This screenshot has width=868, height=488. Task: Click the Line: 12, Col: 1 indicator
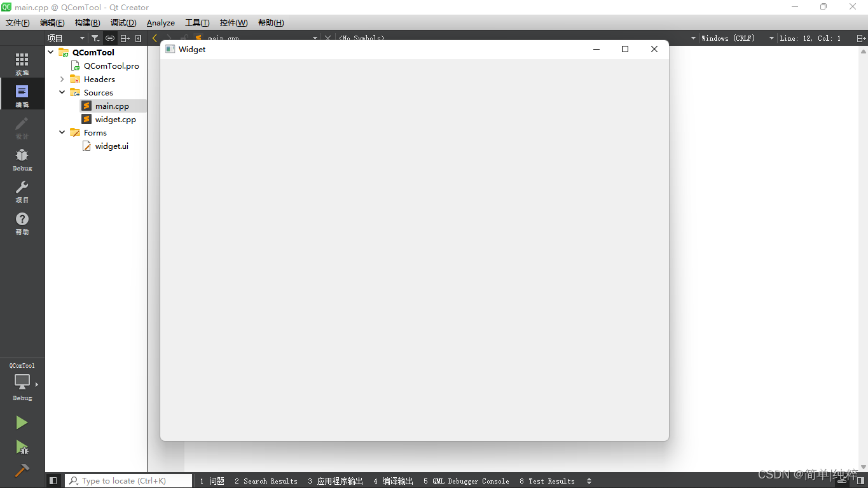810,38
